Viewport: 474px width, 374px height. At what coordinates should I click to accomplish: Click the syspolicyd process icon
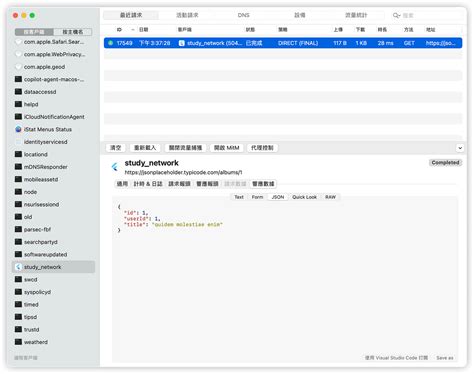coord(18,292)
